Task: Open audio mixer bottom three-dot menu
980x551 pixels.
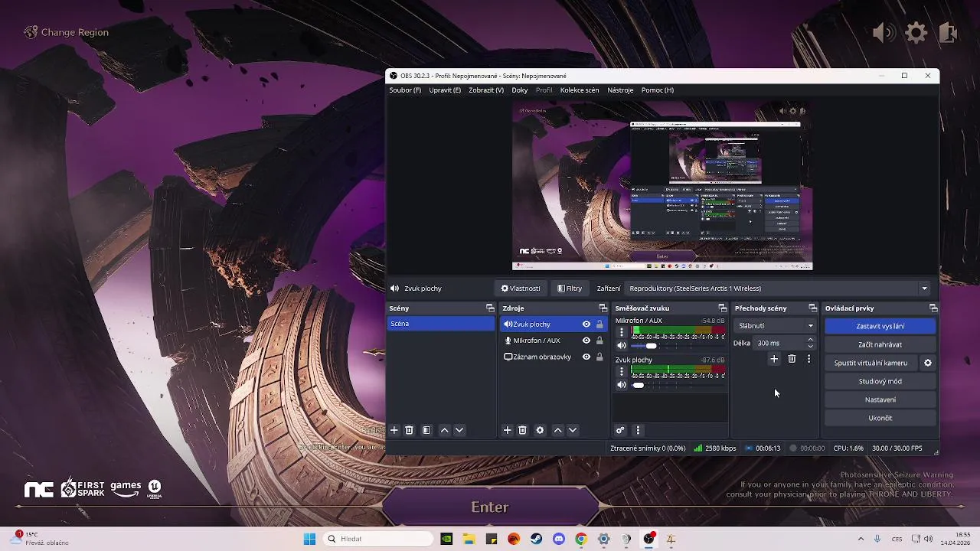Action: (638, 430)
